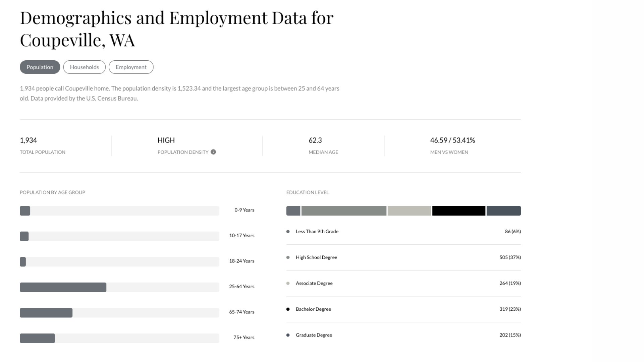Click the population density info icon
The image size is (644, 362).
(x=213, y=152)
